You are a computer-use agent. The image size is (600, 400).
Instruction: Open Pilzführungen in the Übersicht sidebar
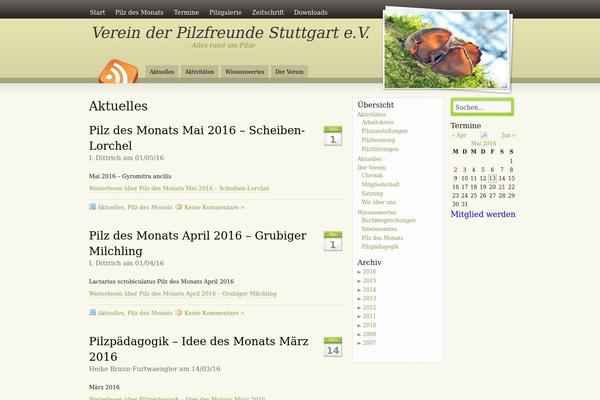coord(380,149)
